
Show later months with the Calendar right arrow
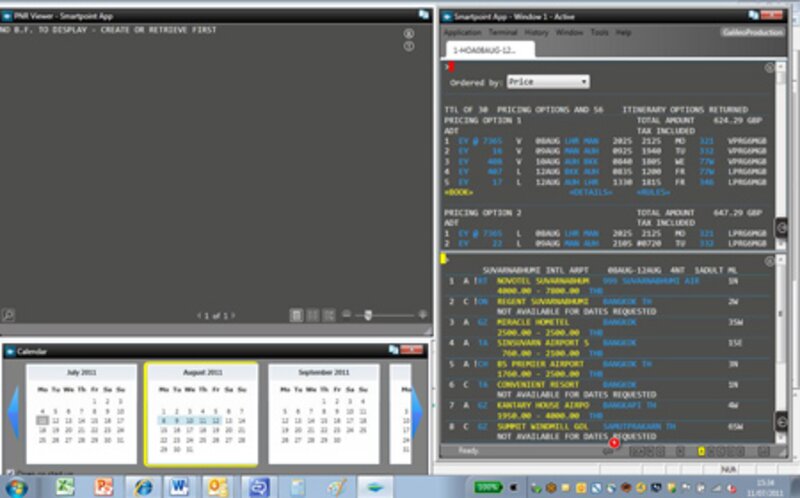tap(417, 412)
